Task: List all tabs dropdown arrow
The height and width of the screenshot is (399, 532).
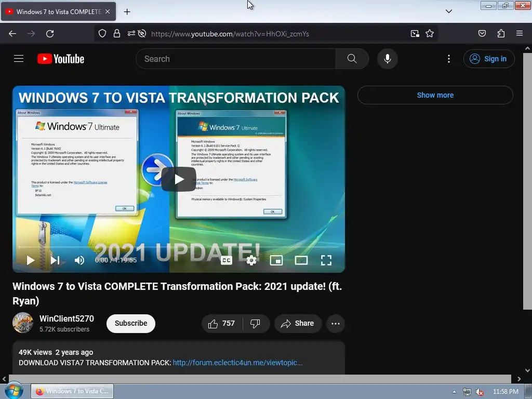Action: [448, 11]
